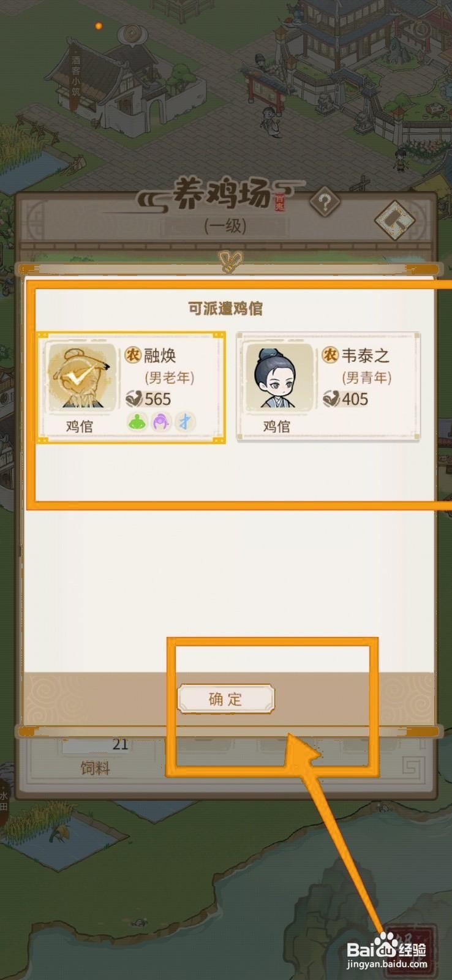Tap the villager walking on the road
The width and height of the screenshot is (452, 980).
(x=268, y=121)
